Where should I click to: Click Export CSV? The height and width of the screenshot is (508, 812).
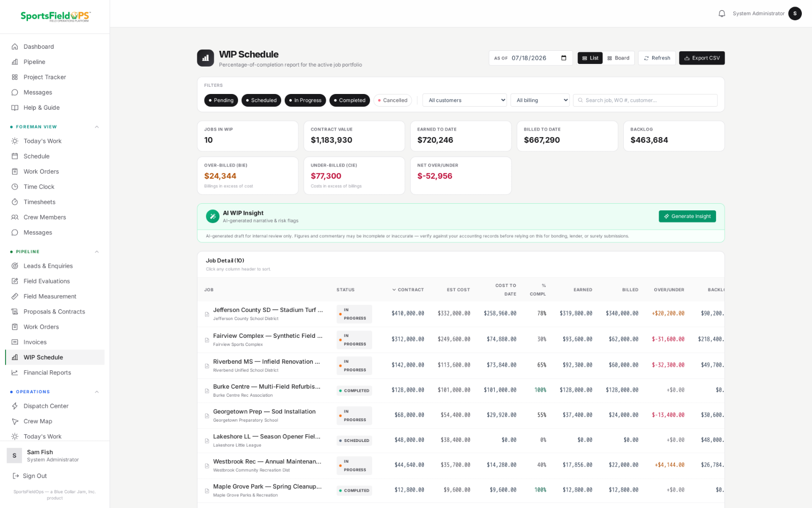click(702, 58)
